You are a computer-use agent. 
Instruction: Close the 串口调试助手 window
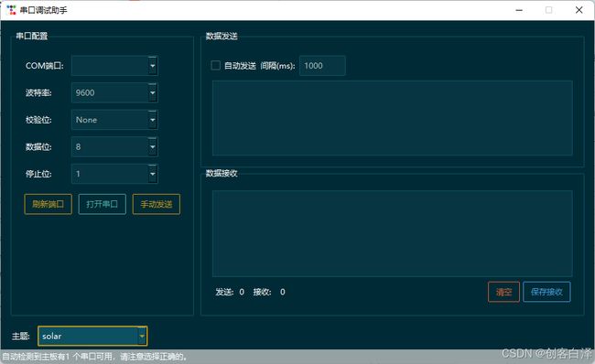pos(579,10)
